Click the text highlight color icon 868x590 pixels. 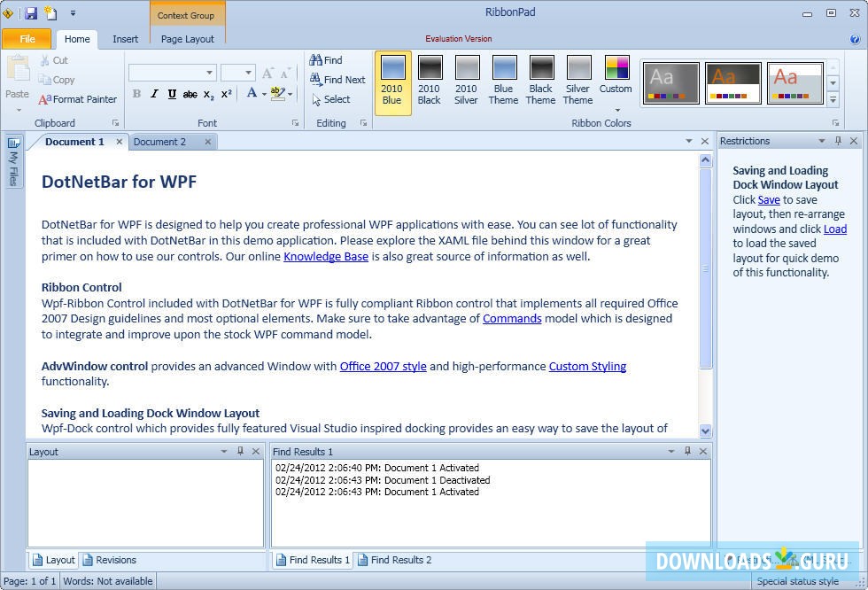click(x=277, y=93)
